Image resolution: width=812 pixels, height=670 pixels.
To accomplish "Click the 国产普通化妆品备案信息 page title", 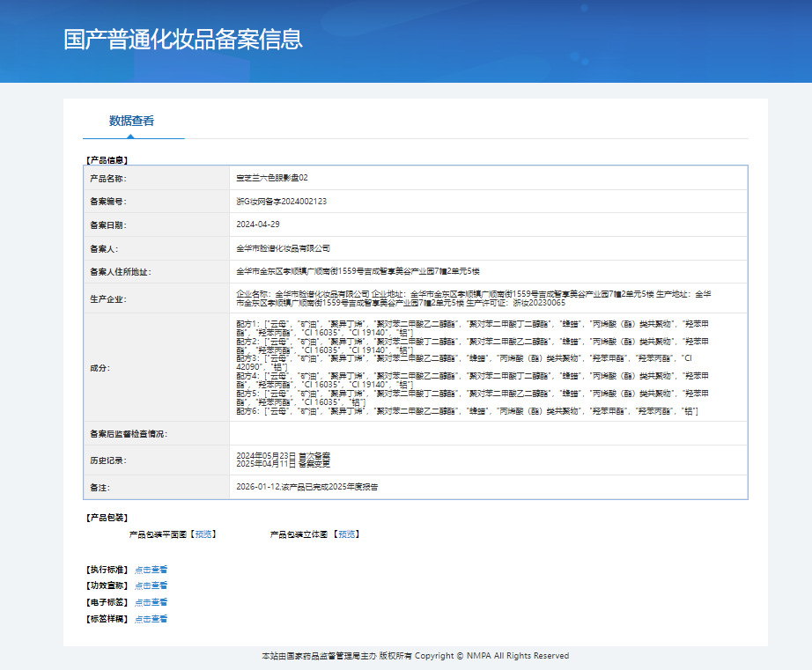I will coord(183,40).
